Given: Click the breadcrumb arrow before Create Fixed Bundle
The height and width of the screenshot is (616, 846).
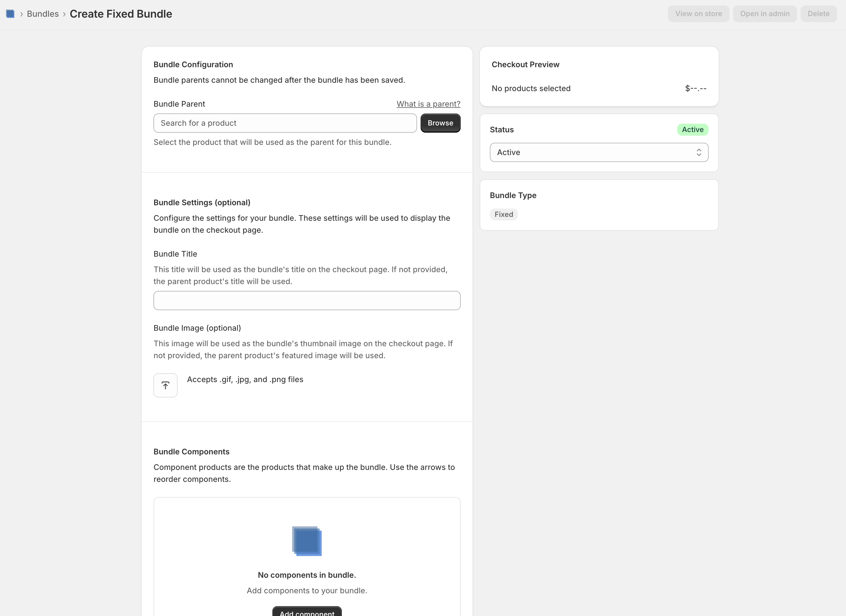Looking at the screenshot, I should coord(65,14).
